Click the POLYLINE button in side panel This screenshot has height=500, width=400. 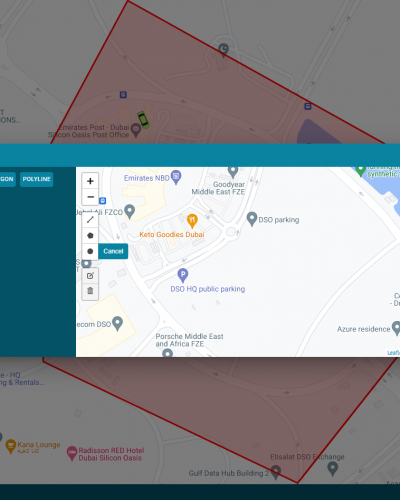pyautogui.click(x=36, y=179)
